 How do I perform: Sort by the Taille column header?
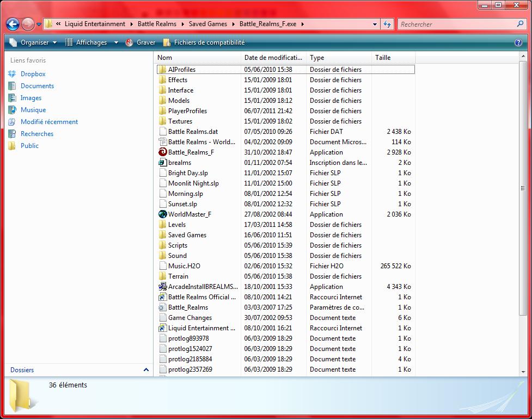(394, 58)
